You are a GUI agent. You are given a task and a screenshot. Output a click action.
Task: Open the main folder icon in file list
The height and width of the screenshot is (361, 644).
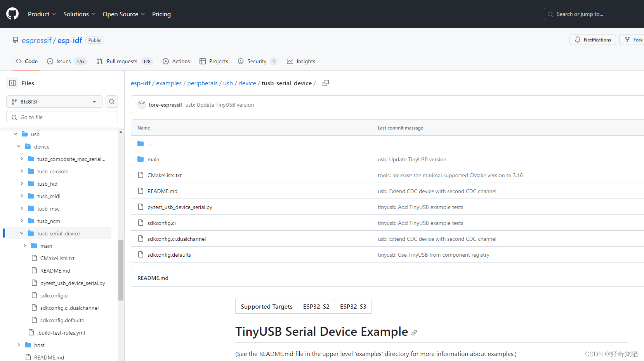(141, 159)
